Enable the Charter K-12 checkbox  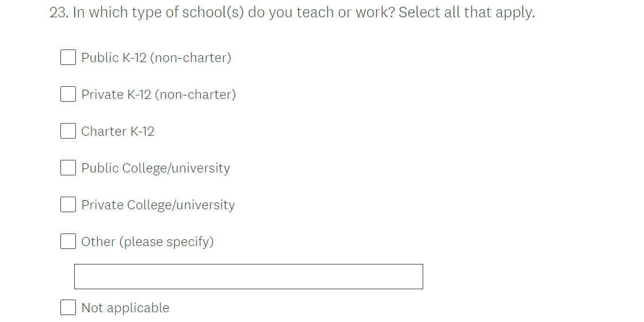pyautogui.click(x=68, y=131)
